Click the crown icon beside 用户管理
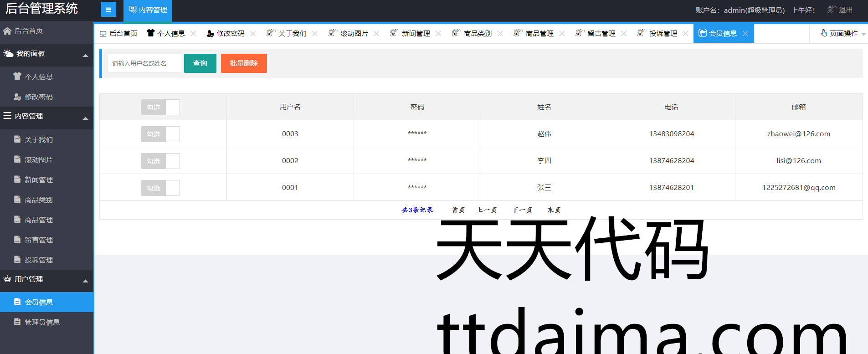Image resolution: width=868 pixels, height=354 pixels. coord(7,279)
